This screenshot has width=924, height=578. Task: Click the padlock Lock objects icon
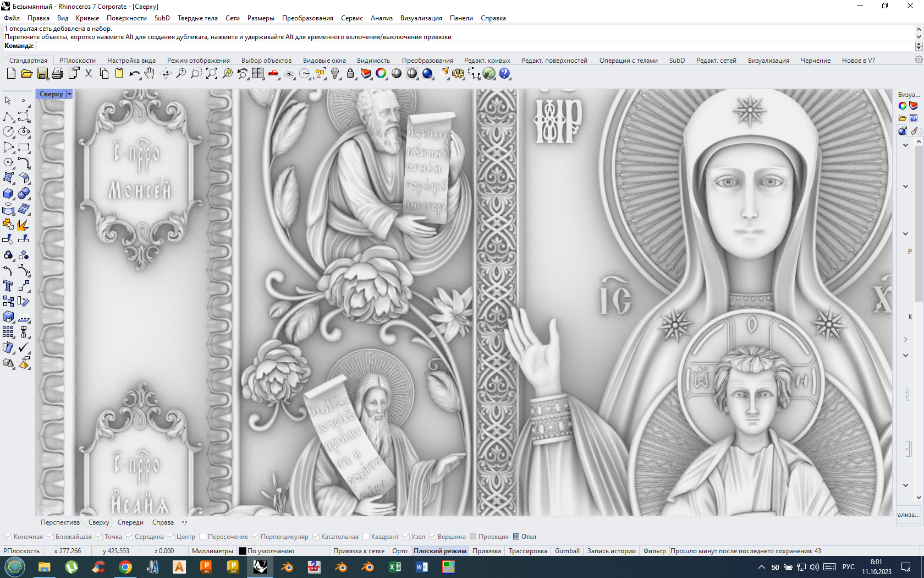pyautogui.click(x=350, y=73)
